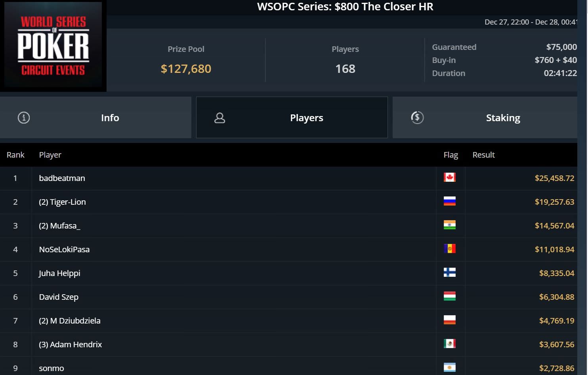Open player badbeatman's row
Image resolution: width=588 pixels, height=375 pixels.
point(288,178)
